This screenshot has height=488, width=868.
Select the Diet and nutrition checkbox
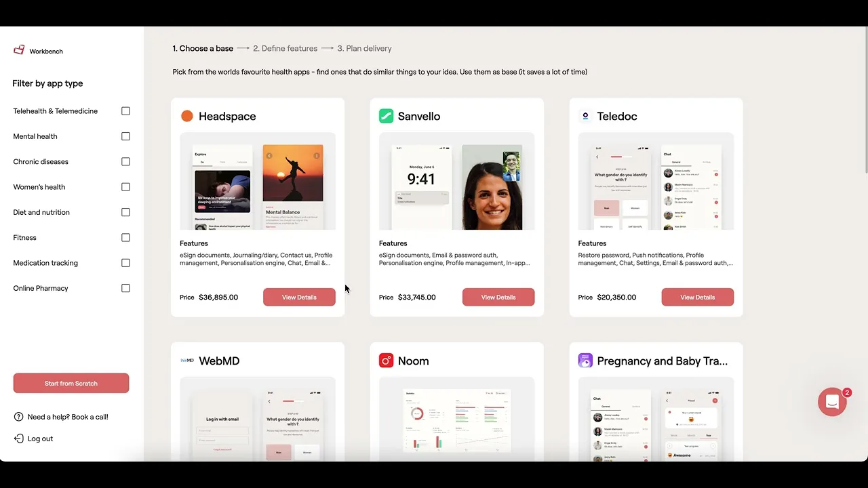(x=125, y=212)
